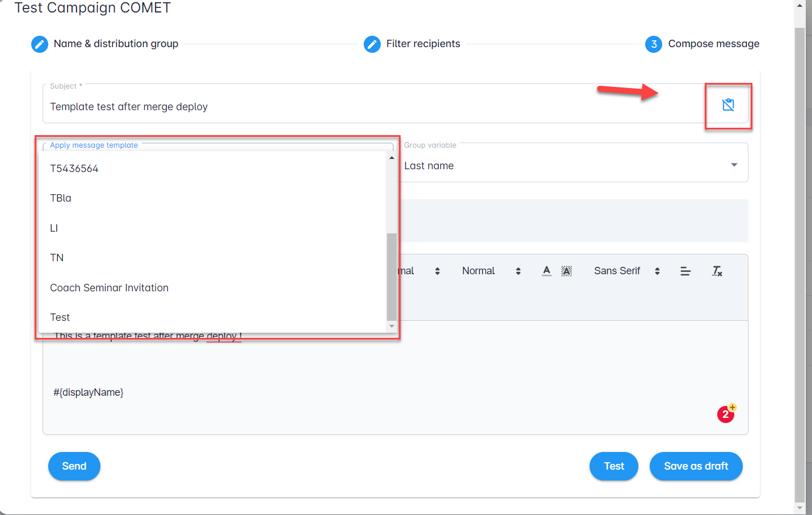
Task: Open the text alignment options
Action: [685, 271]
